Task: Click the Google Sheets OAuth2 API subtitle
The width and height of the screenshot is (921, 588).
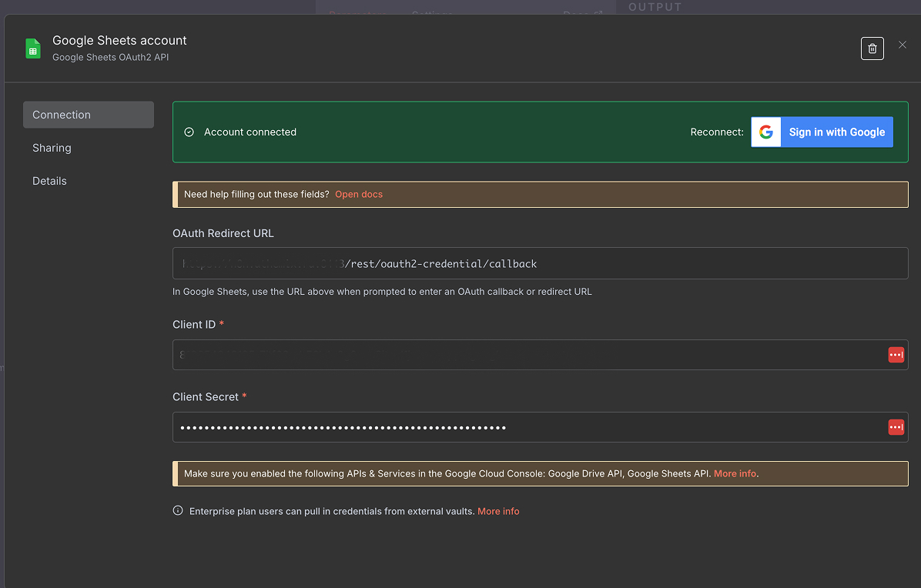Action: (x=110, y=58)
